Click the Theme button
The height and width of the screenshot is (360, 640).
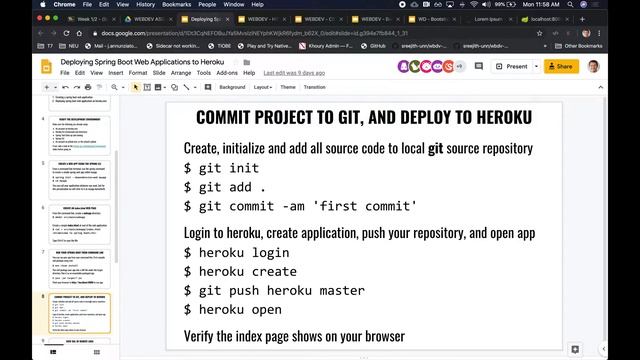click(x=288, y=87)
